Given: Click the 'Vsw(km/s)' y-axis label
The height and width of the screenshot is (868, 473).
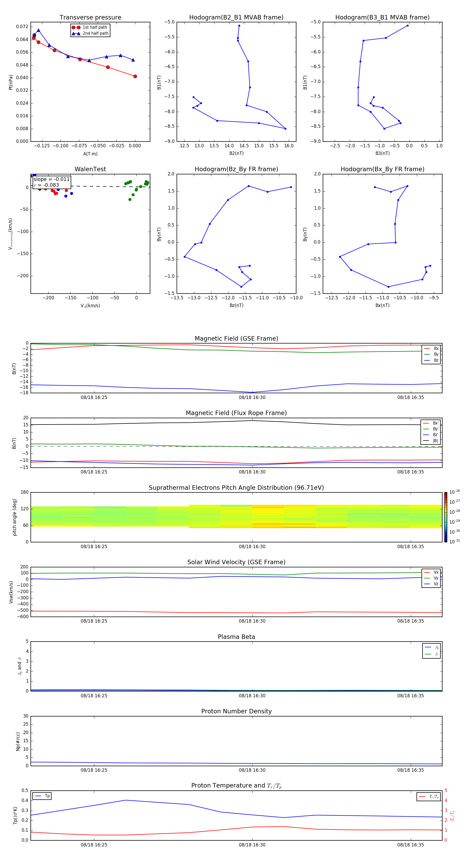Looking at the screenshot, I should coord(11,592).
